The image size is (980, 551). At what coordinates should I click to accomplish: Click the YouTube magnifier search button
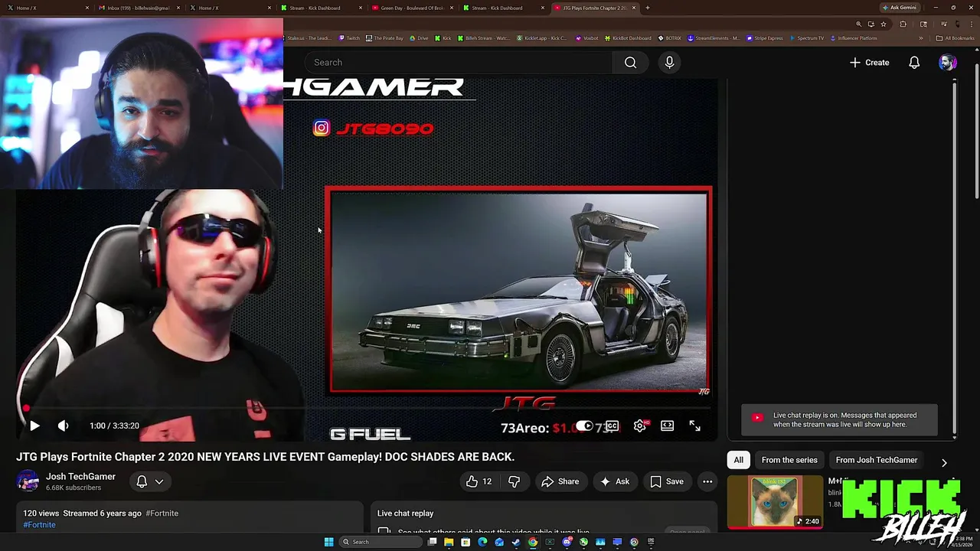(630, 63)
